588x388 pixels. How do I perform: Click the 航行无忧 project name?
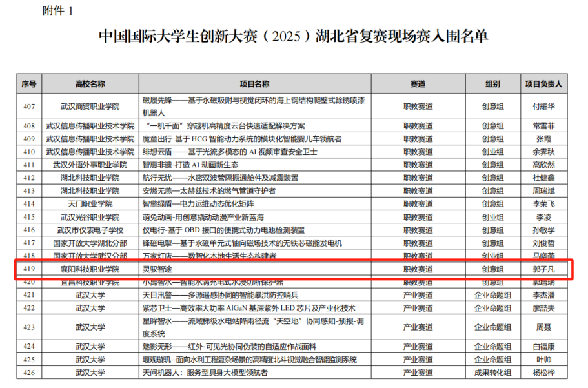[x=220, y=178]
